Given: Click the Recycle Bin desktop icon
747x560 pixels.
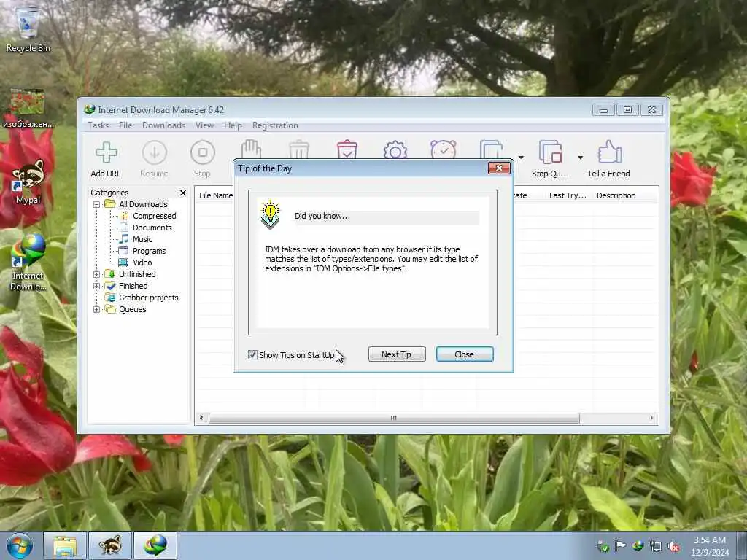Looking at the screenshot, I should 28,29.
